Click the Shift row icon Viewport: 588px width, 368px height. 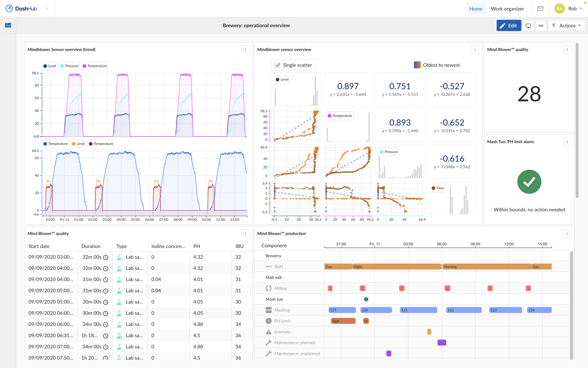point(268,267)
